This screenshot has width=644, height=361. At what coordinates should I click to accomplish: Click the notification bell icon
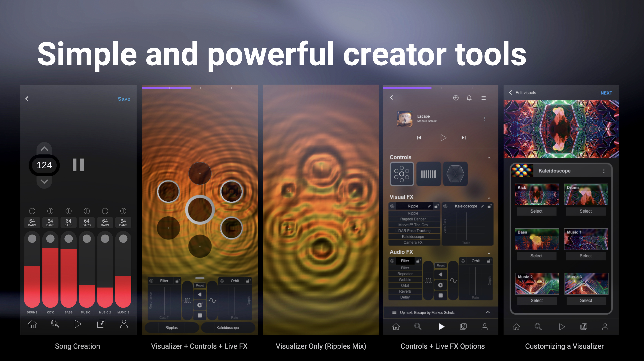(x=469, y=98)
